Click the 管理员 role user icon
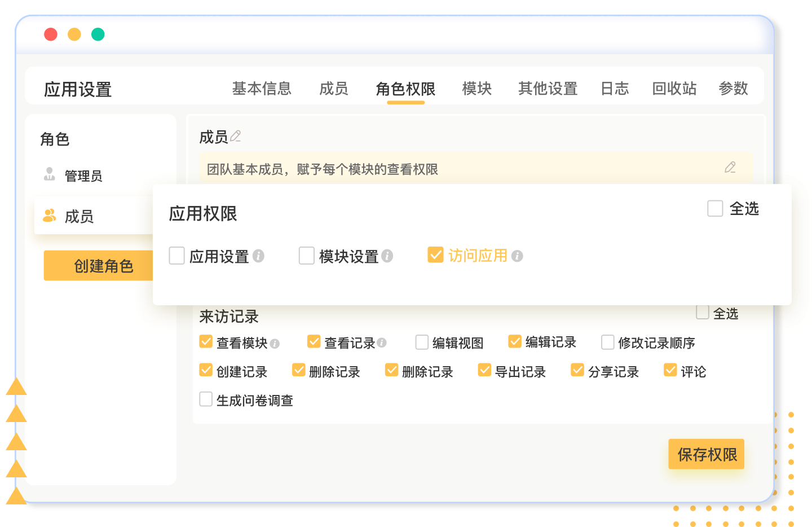 [50, 174]
